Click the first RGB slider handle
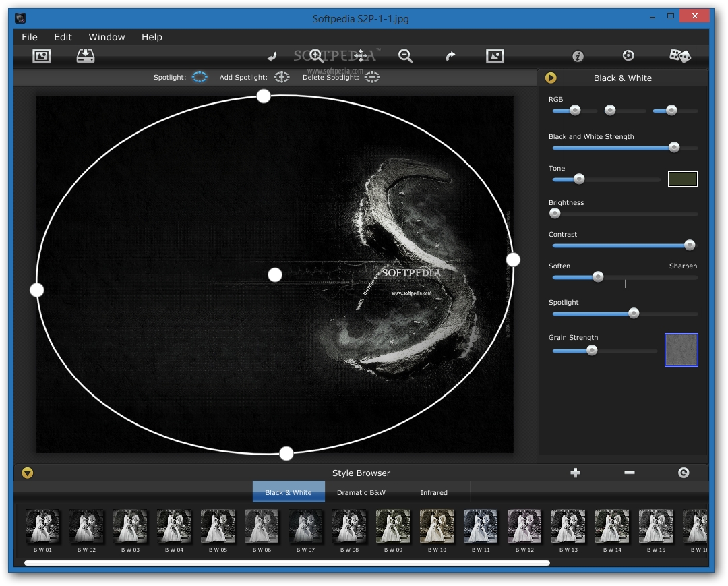Viewport: 728px width, 586px height. coord(575,110)
